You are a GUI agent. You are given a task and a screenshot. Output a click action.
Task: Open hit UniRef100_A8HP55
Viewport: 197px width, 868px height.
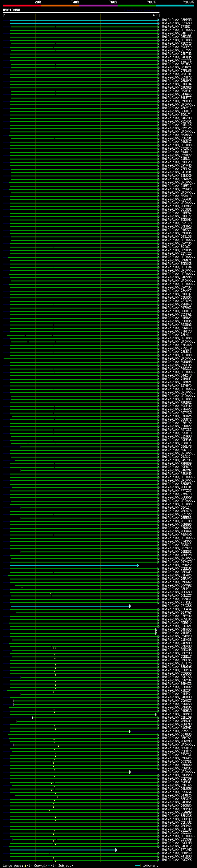pyautogui.click(x=177, y=20)
